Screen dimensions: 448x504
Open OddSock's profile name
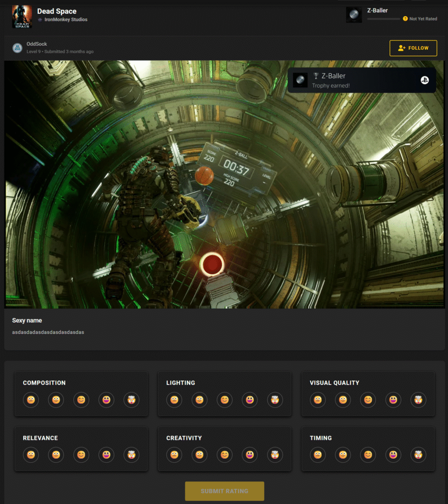pos(36,44)
